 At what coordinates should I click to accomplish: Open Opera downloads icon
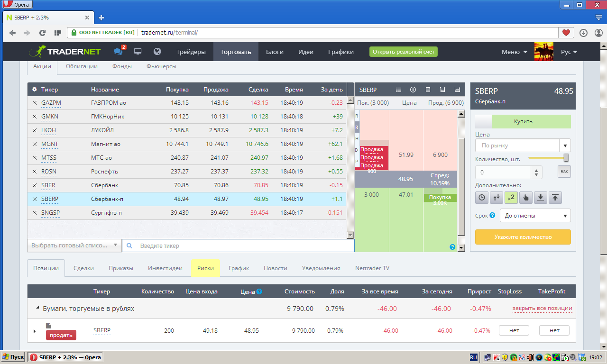coord(584,33)
